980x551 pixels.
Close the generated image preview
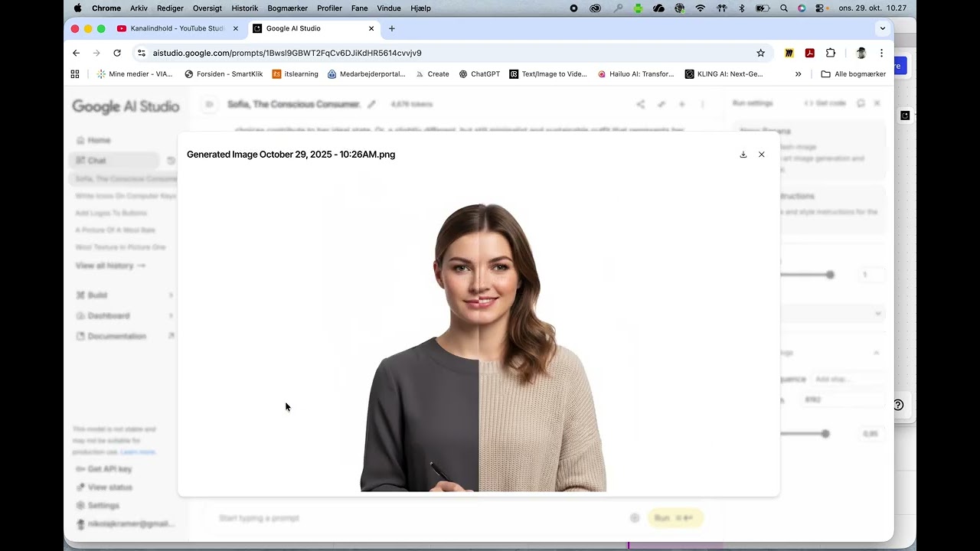[761, 155]
